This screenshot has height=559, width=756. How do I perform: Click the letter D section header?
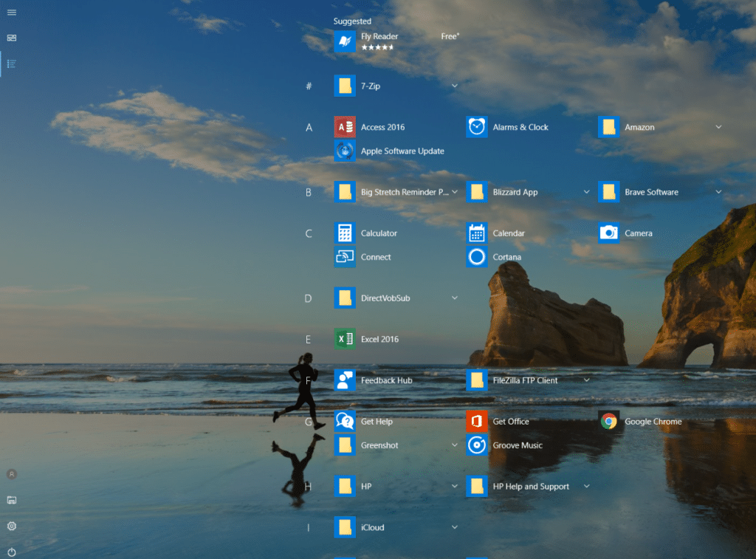coord(308,298)
